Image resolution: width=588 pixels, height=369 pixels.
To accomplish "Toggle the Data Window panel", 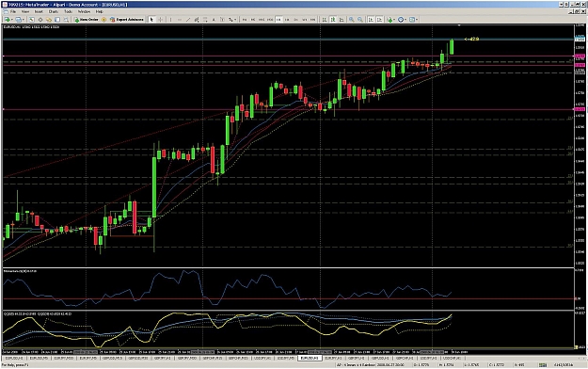I will (x=40, y=20).
